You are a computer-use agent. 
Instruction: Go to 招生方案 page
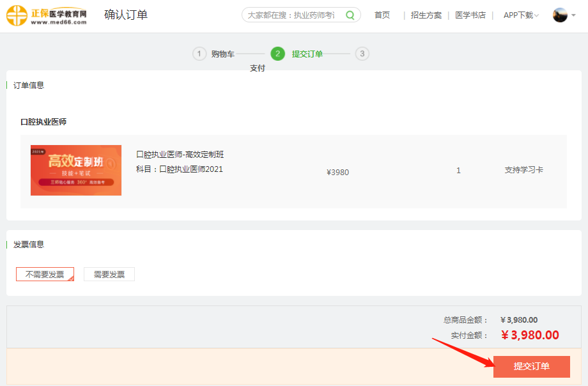click(426, 15)
